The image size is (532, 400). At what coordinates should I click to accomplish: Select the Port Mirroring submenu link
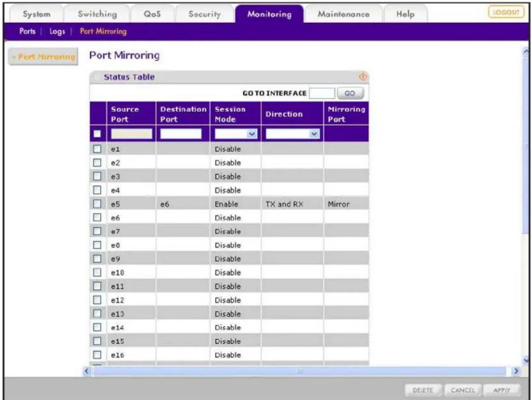[x=103, y=31]
